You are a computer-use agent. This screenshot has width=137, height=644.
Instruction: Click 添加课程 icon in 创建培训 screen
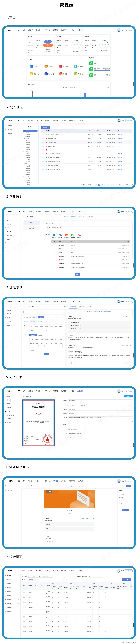[x=60, y=235]
